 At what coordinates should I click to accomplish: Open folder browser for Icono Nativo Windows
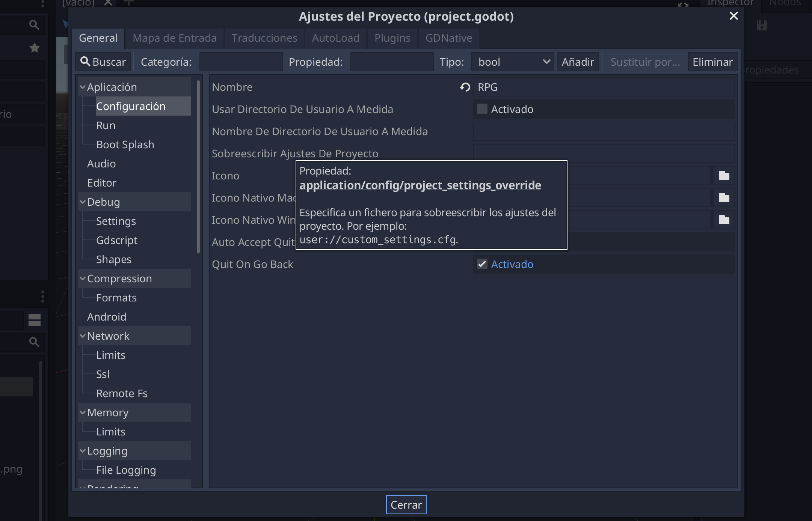click(x=724, y=220)
